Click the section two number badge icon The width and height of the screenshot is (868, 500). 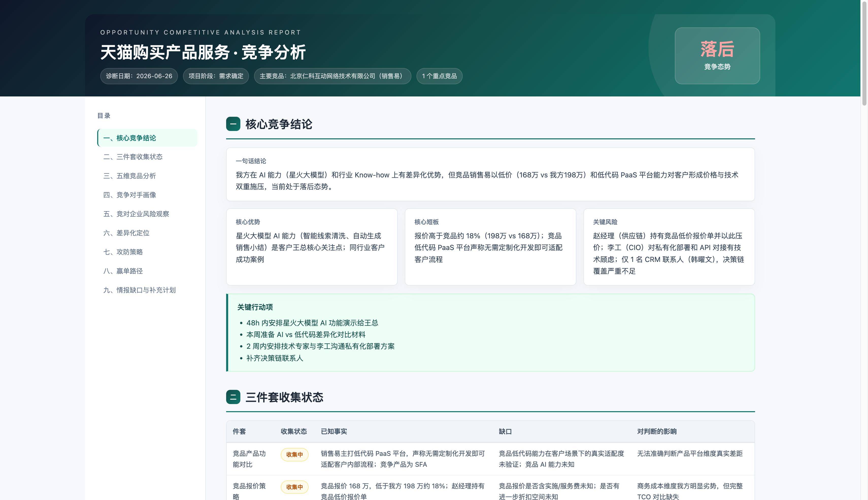(233, 397)
